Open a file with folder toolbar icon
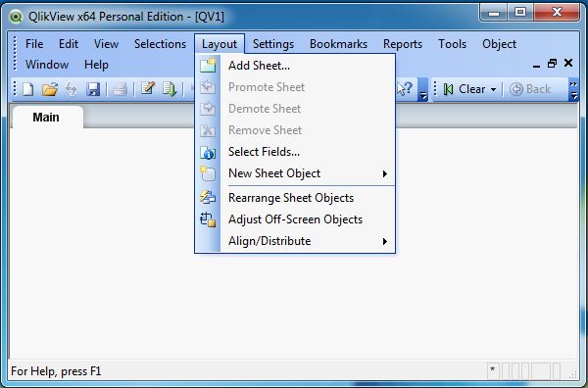Image resolution: width=588 pixels, height=388 pixels. tap(50, 89)
